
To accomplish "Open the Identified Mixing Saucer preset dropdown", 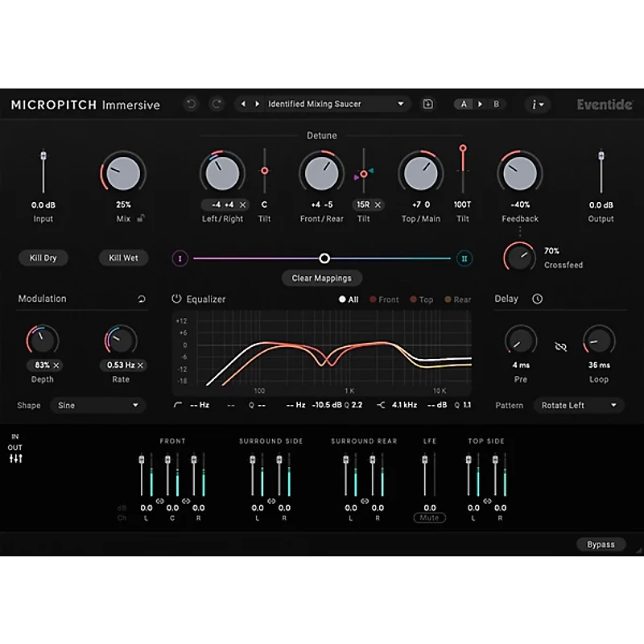I will (336, 104).
